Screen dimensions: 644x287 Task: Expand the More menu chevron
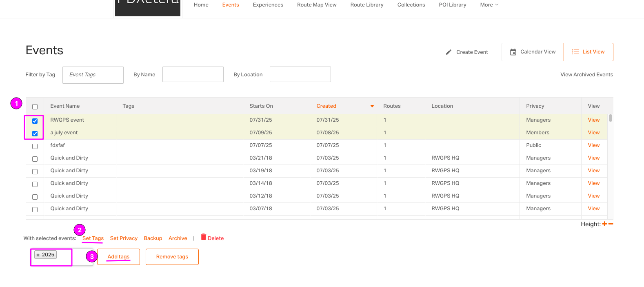click(x=497, y=5)
